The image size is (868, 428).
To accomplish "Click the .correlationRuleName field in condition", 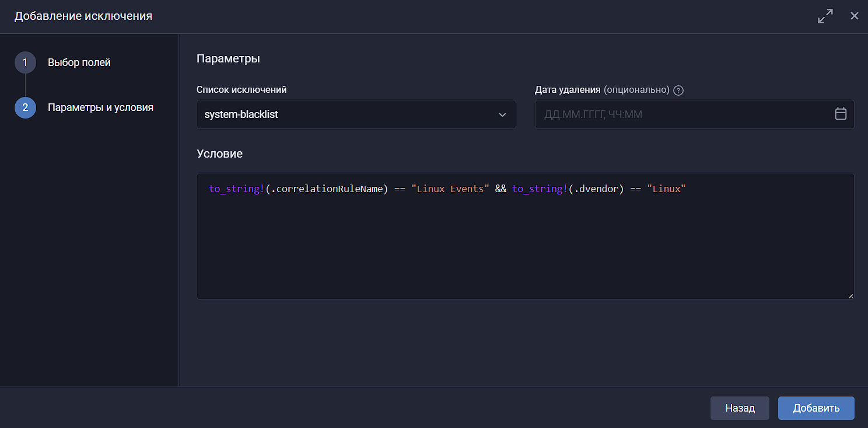I will pyautogui.click(x=327, y=189).
